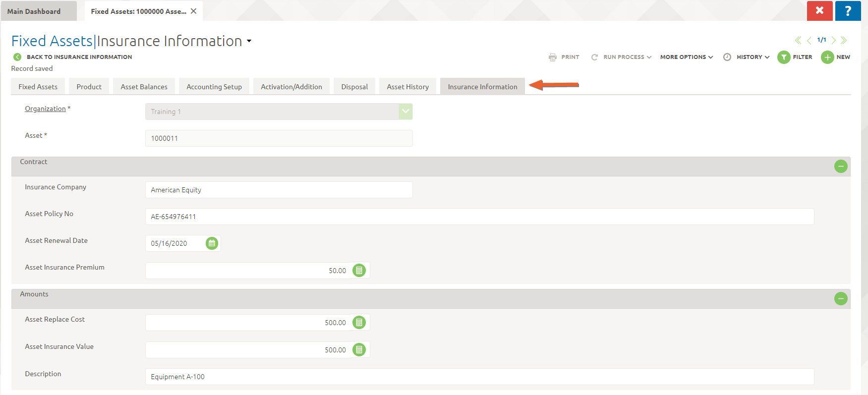Viewport: 868px width, 395px height.
Task: Open calculator for Asset Insurance Value
Action: point(359,350)
